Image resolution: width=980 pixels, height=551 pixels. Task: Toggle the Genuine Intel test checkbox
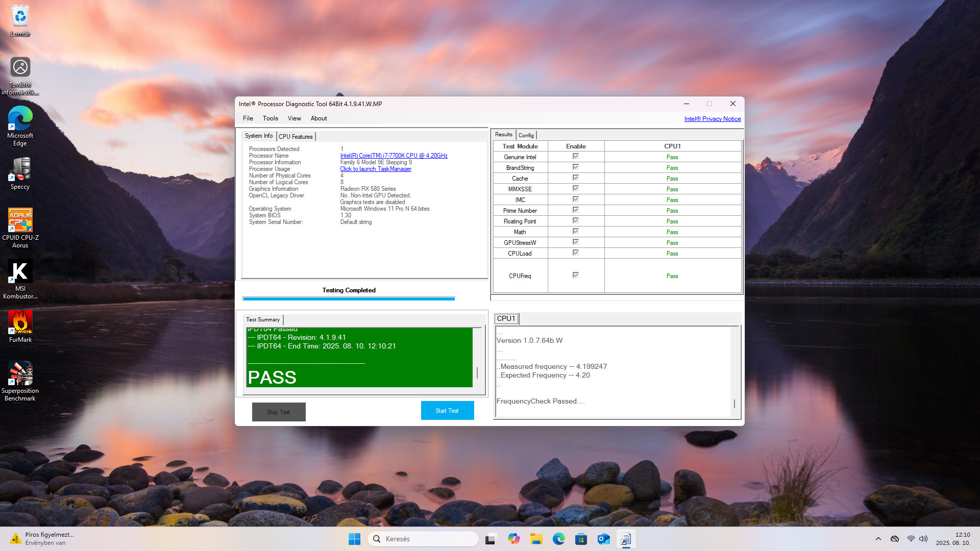point(575,157)
